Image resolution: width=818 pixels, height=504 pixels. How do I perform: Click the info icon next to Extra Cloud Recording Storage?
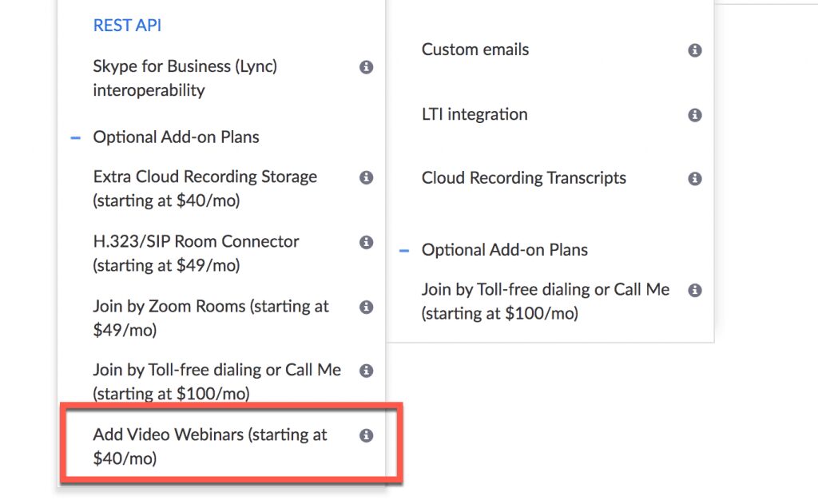pos(367,178)
